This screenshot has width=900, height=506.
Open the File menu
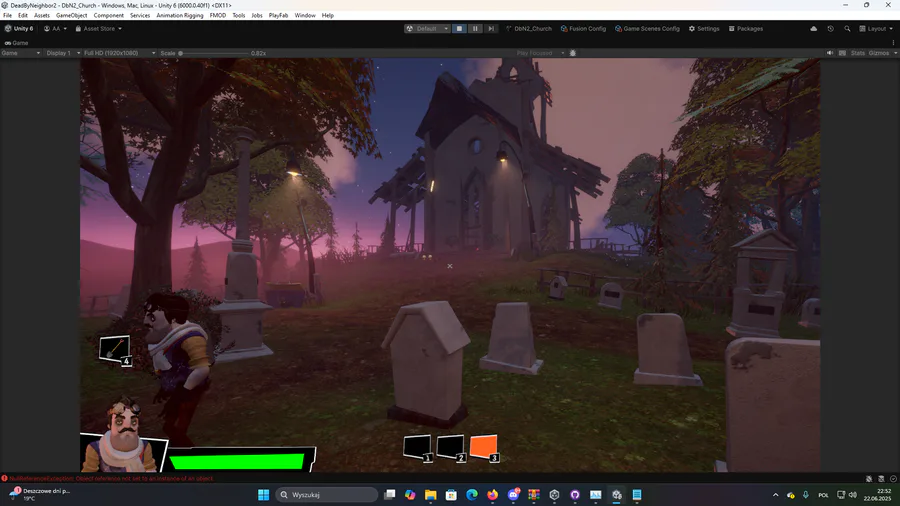pyautogui.click(x=7, y=15)
